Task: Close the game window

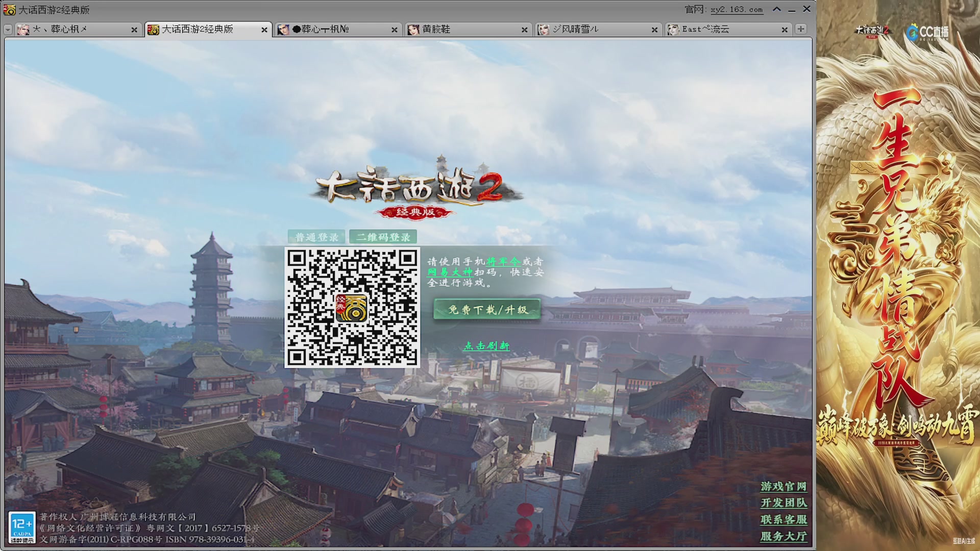Action: 807,9
